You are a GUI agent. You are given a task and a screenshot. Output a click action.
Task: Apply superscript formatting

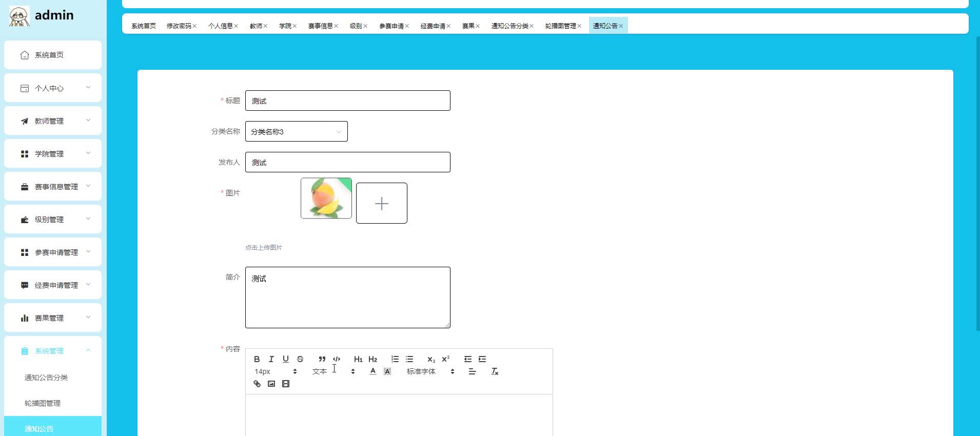tap(445, 359)
